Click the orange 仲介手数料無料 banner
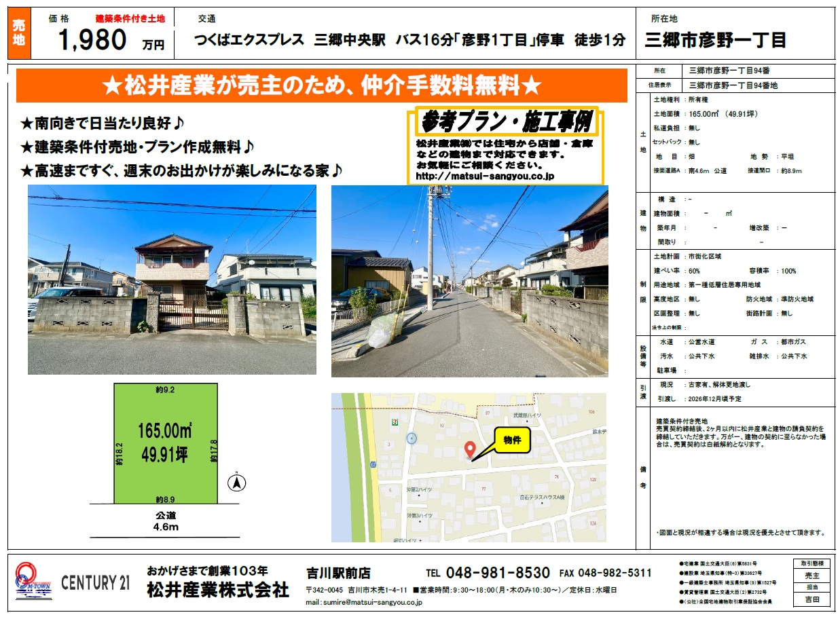The image size is (840, 619). (x=321, y=86)
